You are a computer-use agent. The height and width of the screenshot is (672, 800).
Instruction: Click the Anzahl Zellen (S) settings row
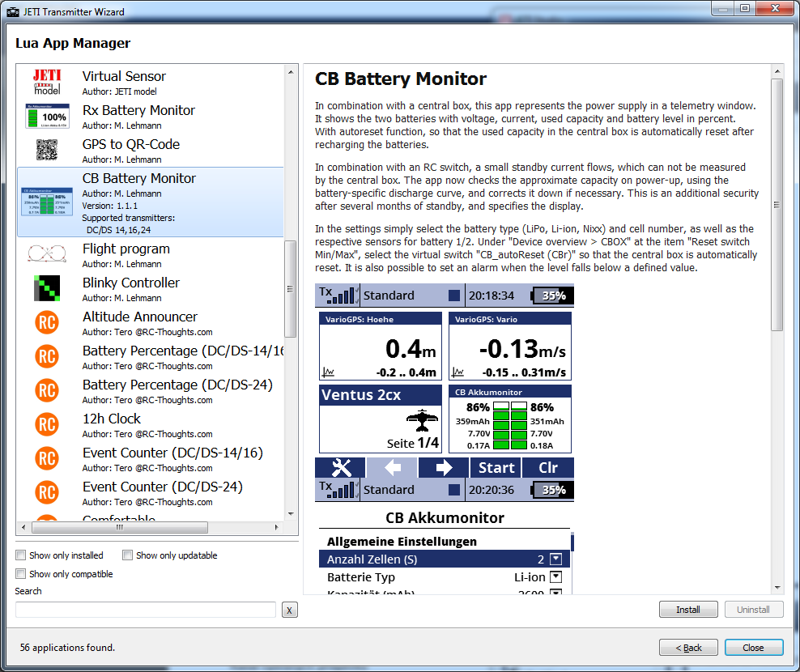pos(444,559)
